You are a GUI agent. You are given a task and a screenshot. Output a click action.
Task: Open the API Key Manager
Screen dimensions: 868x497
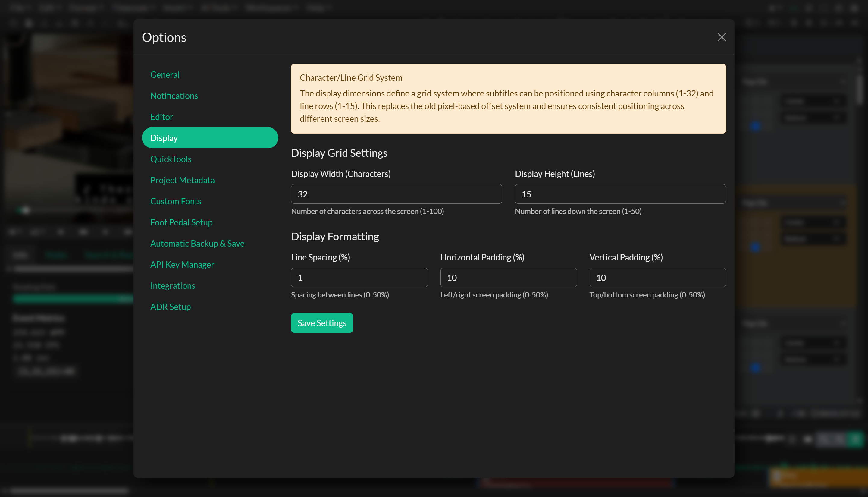(x=182, y=264)
